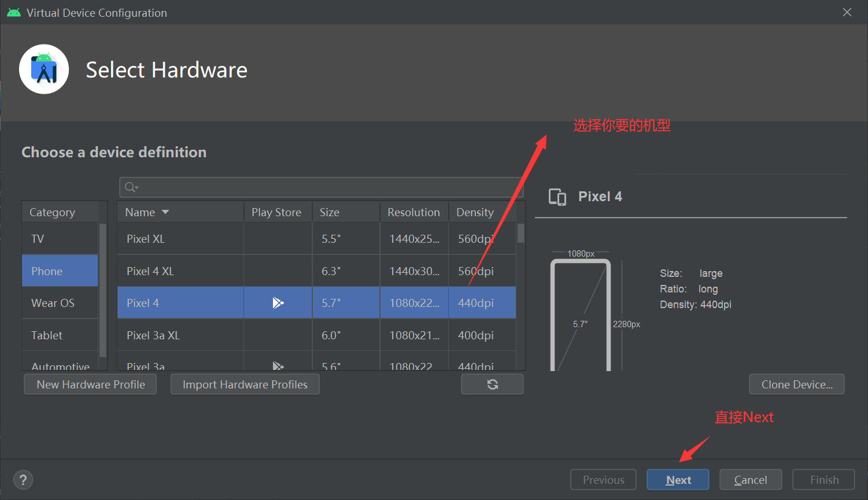Click the 440dpi cell in Pixel 4 row
Image resolution: width=868 pixels, height=500 pixels.
(x=482, y=303)
